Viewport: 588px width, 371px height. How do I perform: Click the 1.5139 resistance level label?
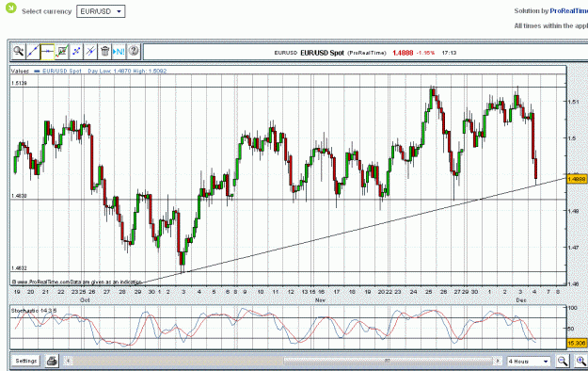(x=19, y=83)
